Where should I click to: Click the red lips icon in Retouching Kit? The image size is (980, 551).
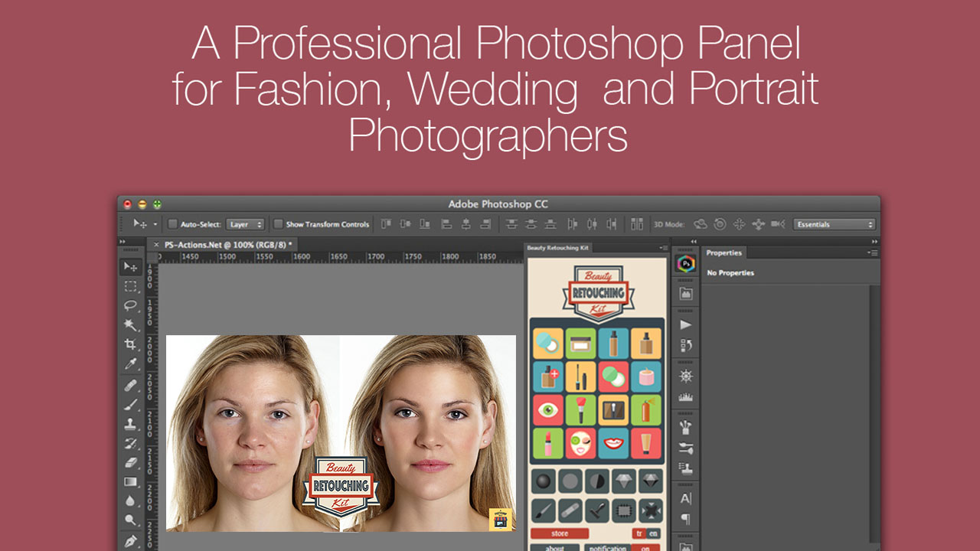click(x=613, y=442)
